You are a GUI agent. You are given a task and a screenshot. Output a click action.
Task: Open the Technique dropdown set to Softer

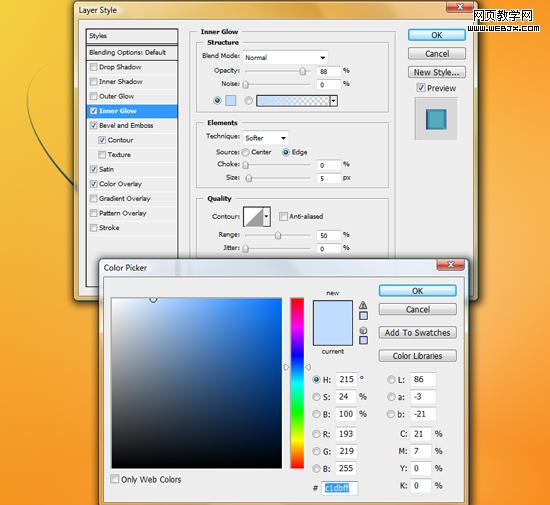pyautogui.click(x=265, y=138)
